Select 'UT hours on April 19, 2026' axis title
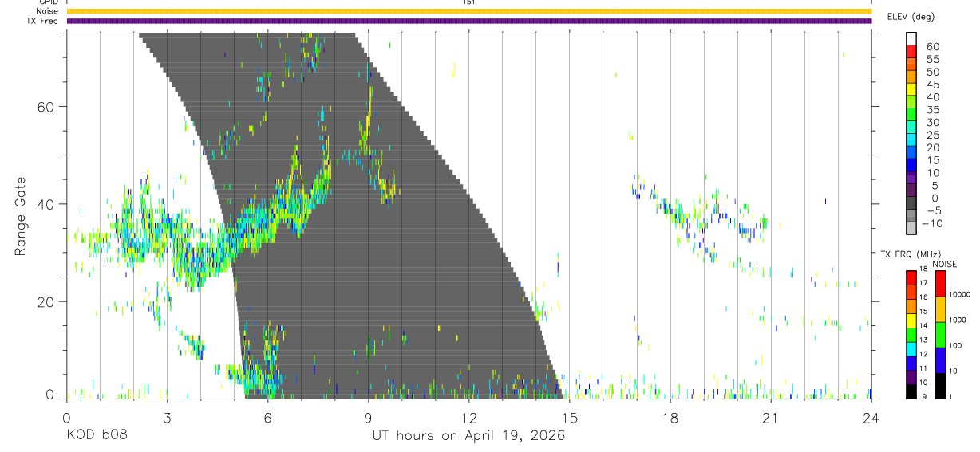This screenshot has width=980, height=452. pos(468,435)
